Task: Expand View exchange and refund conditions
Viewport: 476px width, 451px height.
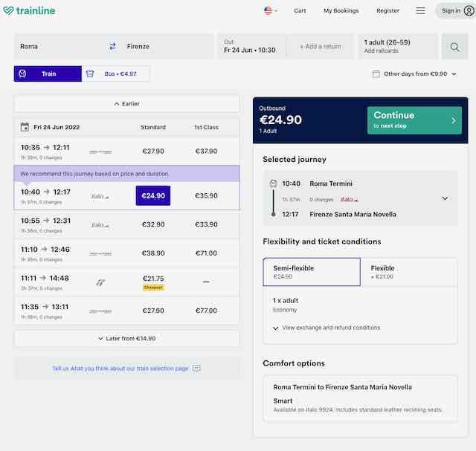Action: [x=327, y=328]
